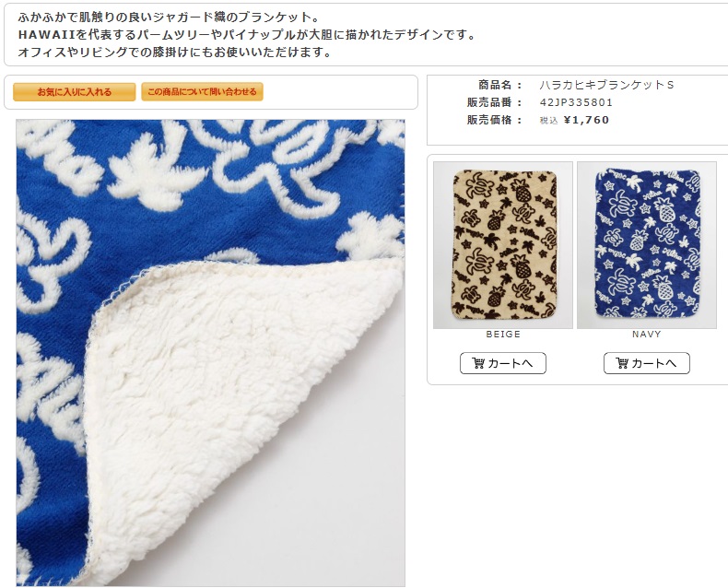The height and width of the screenshot is (588, 728).
Task: Click the cart icon under NAVY blanket
Action: 622,363
